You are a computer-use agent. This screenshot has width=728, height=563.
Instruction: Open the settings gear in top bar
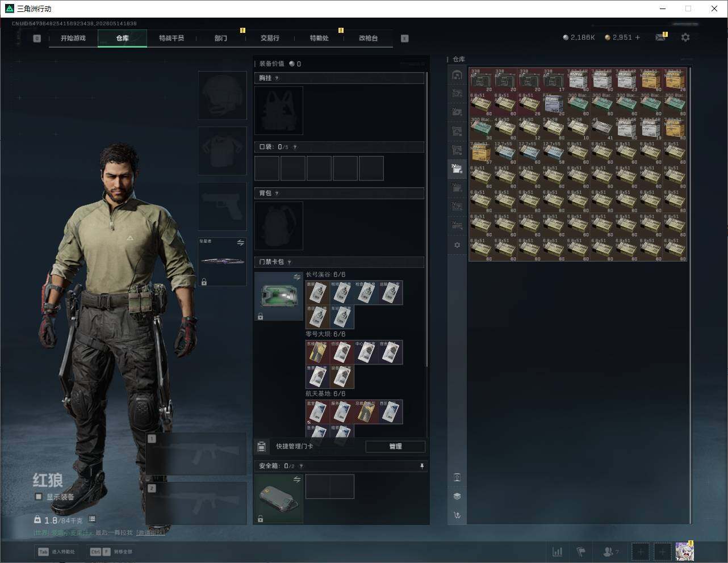click(685, 37)
